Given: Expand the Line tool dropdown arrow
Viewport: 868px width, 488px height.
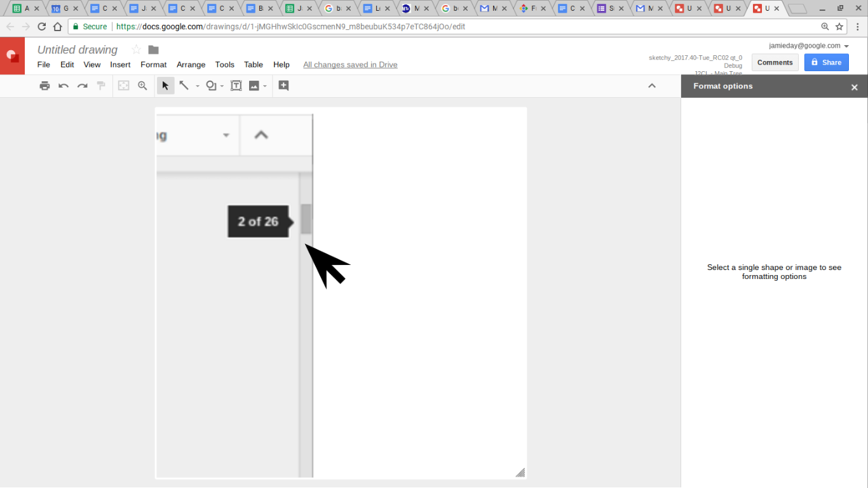Looking at the screenshot, I should 198,86.
